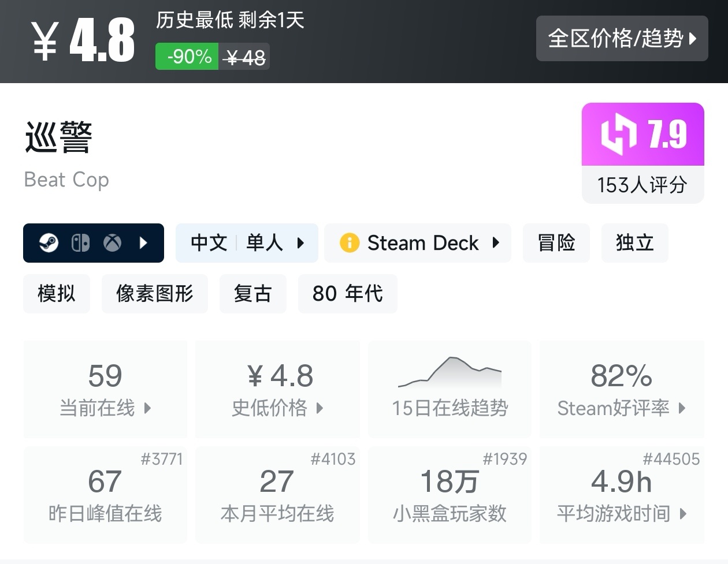Click the Heybox logo in rating badge
This screenshot has width=728, height=564.
click(x=619, y=135)
